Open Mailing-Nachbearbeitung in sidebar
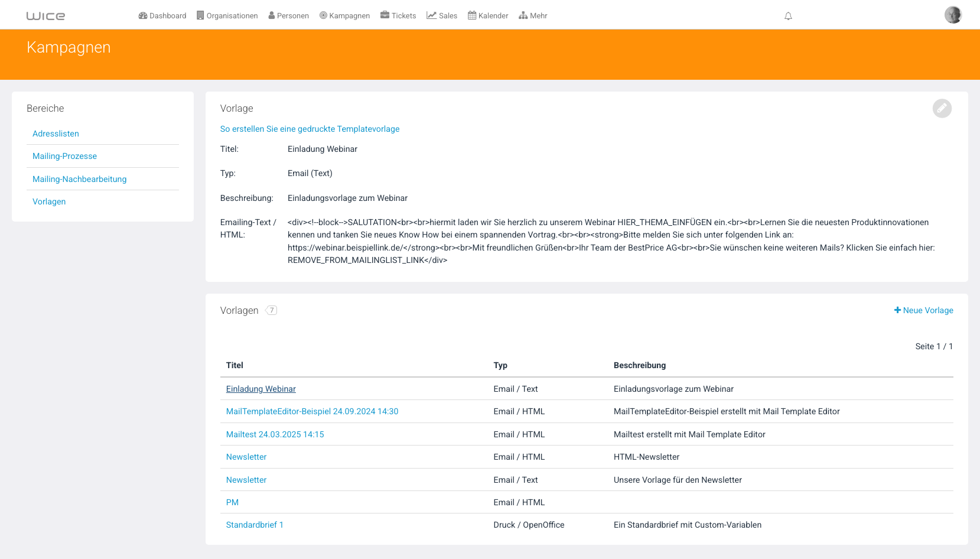 pos(79,179)
